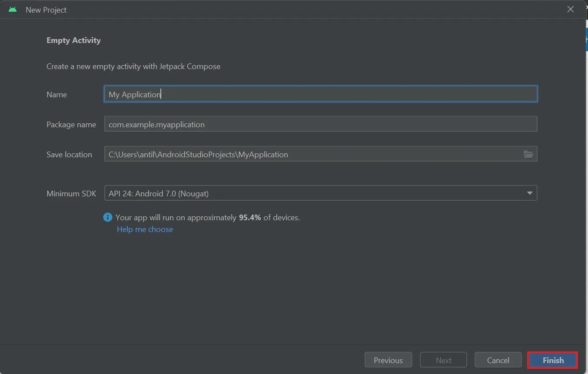Close the New Project dialog
The width and height of the screenshot is (588, 374).
pos(571,10)
